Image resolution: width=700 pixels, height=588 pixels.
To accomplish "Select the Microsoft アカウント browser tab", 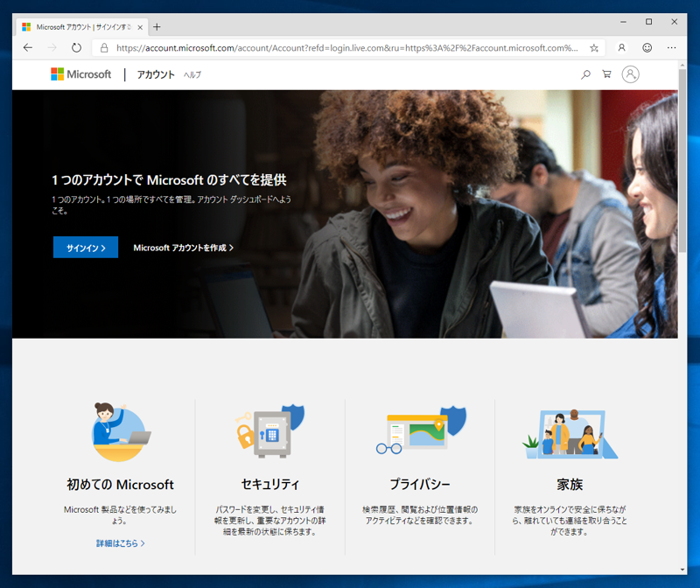I will (82, 27).
